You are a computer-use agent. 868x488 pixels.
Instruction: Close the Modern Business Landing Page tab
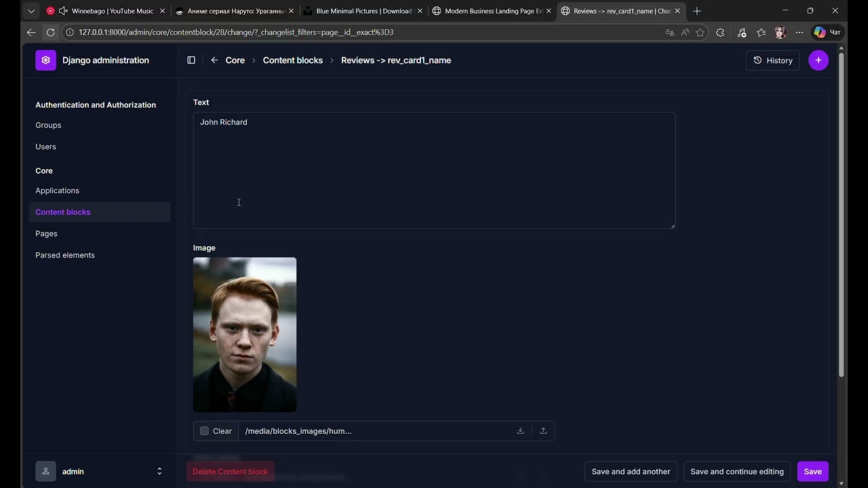click(549, 11)
